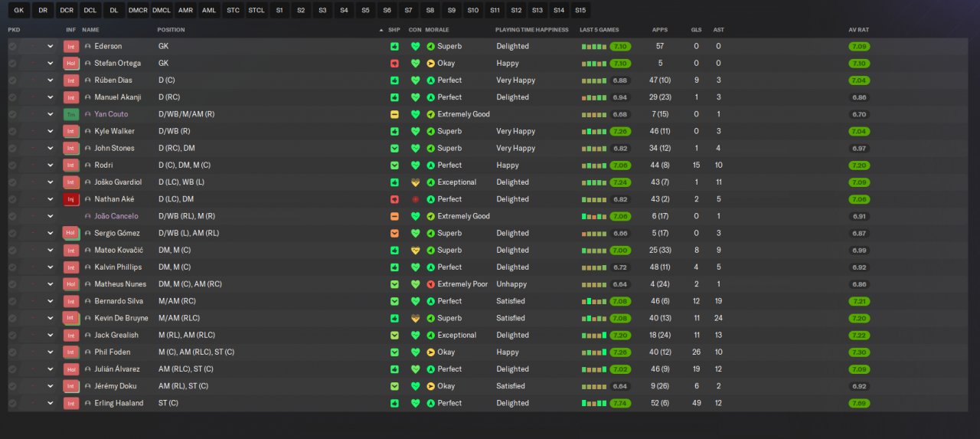980x439 pixels.
Task: Click Sergio Gómez's last 5 games form bars
Action: [594, 233]
